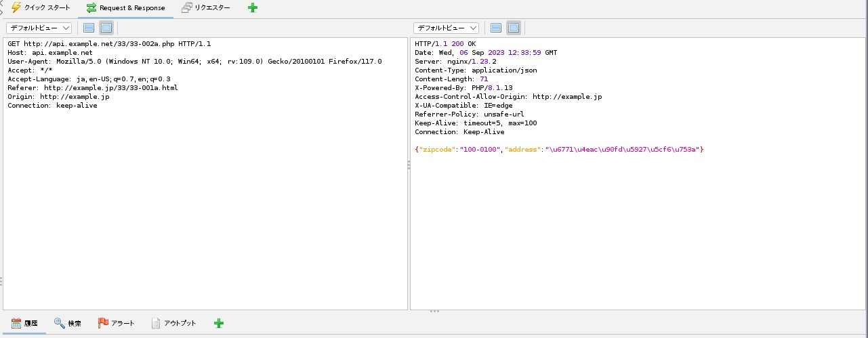Click the horizontal splitter handle above the bottom tabs

(434, 312)
